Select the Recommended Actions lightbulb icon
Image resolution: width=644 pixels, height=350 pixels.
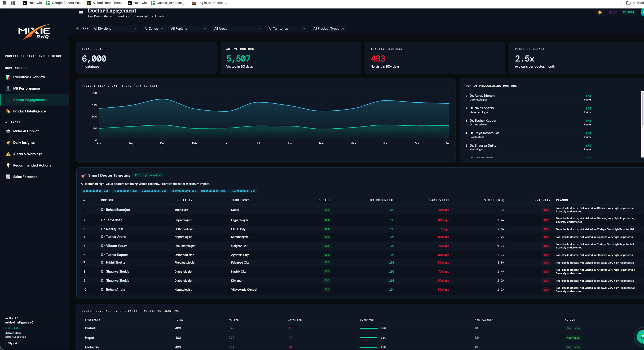point(8,165)
